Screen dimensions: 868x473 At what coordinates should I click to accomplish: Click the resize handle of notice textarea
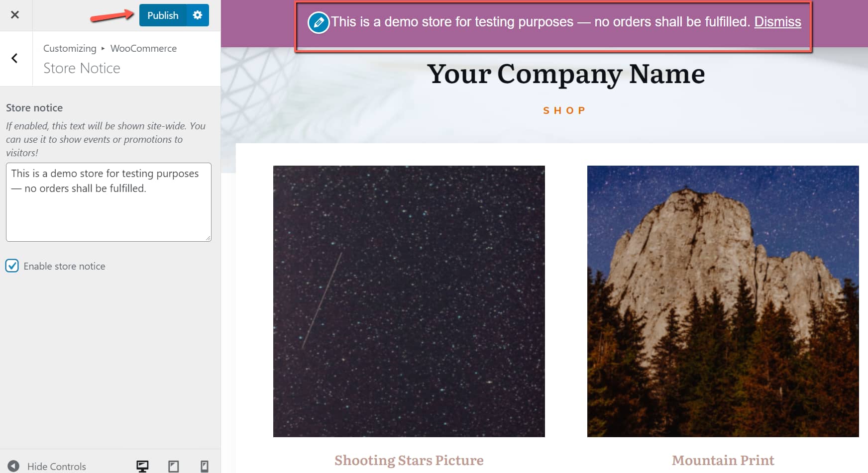pos(208,238)
